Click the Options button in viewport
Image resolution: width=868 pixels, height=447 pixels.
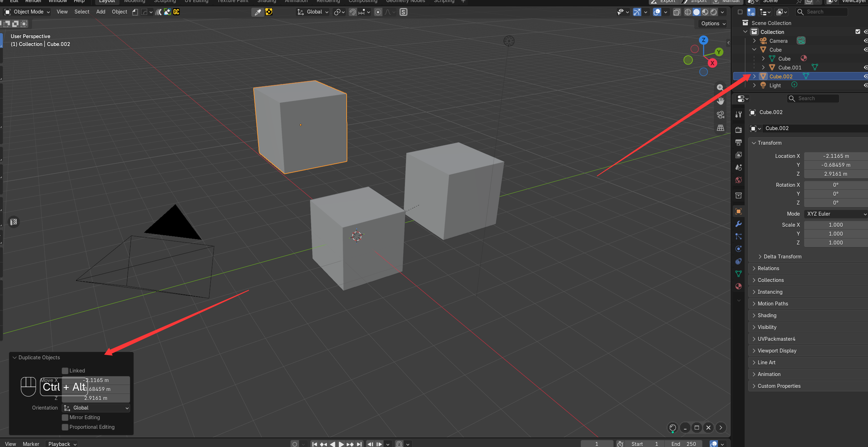click(713, 24)
